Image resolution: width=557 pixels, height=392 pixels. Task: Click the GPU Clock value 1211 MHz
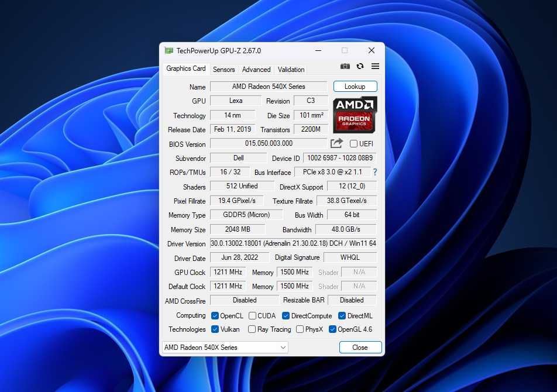click(x=228, y=272)
